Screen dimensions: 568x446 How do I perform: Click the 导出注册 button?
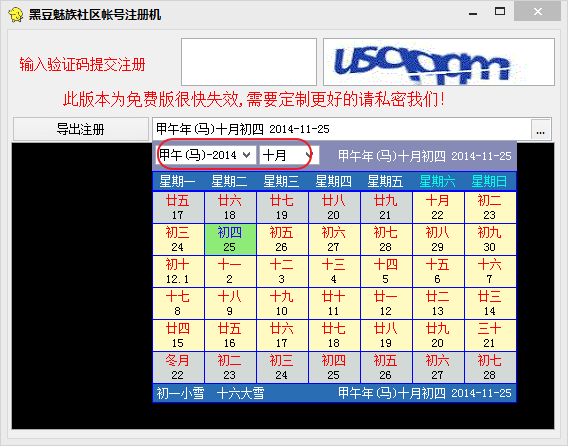pos(81,129)
